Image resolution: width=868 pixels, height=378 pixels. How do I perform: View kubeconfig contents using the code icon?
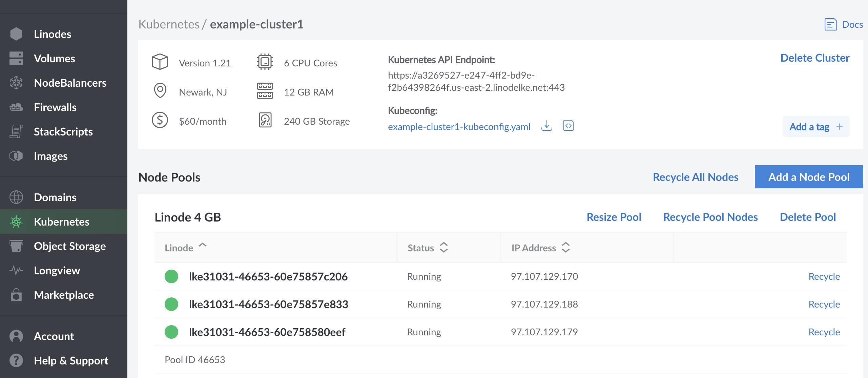pyautogui.click(x=569, y=126)
